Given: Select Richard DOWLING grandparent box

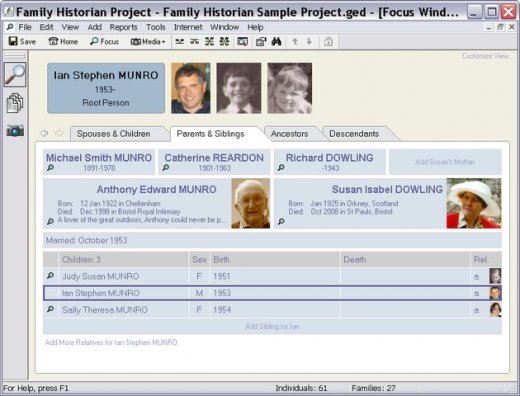Looking at the screenshot, I should (330, 162).
